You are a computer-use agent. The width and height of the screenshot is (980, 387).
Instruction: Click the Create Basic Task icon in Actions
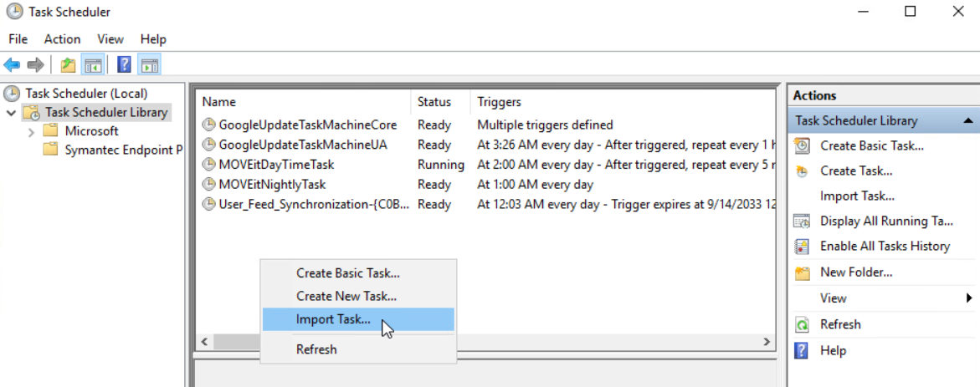tap(801, 146)
